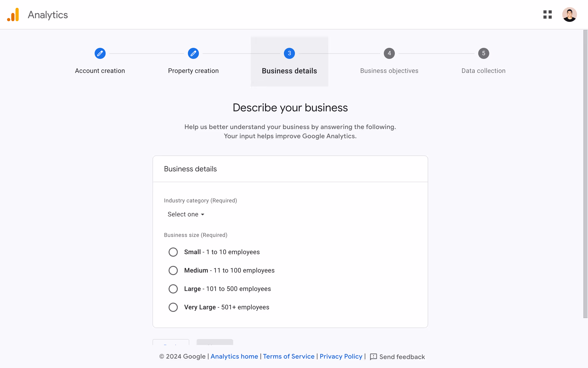Screen dimensions: 588x368
Task: Open the Privacy Policy link
Action: (x=341, y=356)
